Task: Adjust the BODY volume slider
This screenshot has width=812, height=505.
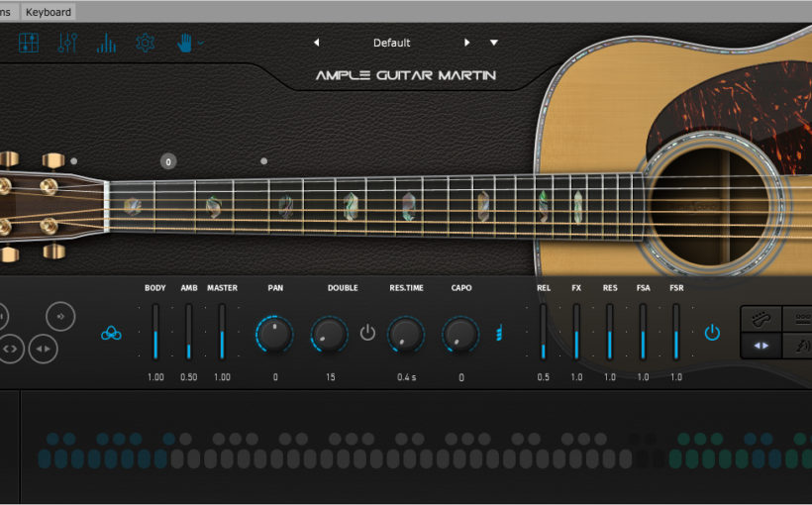Action: click(155, 332)
